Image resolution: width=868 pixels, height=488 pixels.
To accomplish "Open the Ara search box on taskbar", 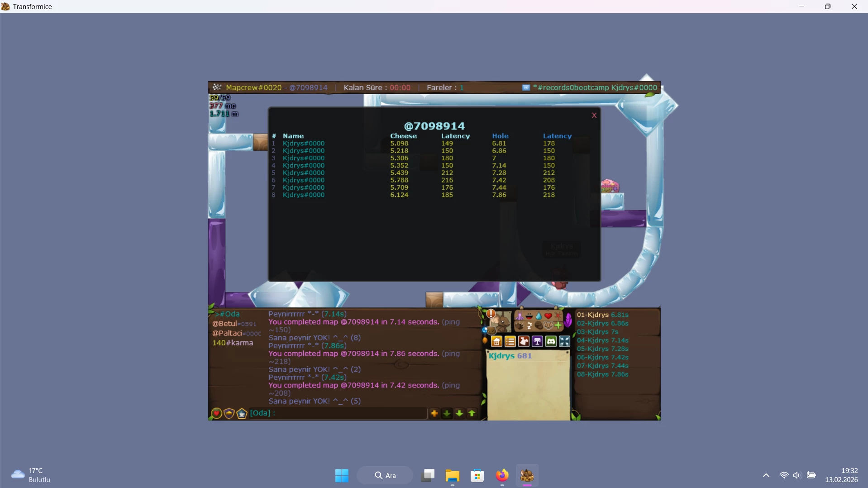I will click(385, 475).
